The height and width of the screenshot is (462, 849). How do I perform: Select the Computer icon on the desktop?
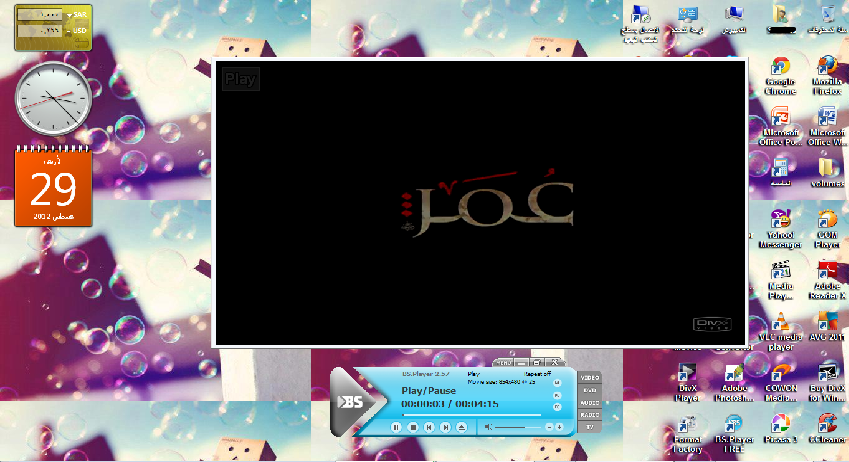tap(734, 21)
